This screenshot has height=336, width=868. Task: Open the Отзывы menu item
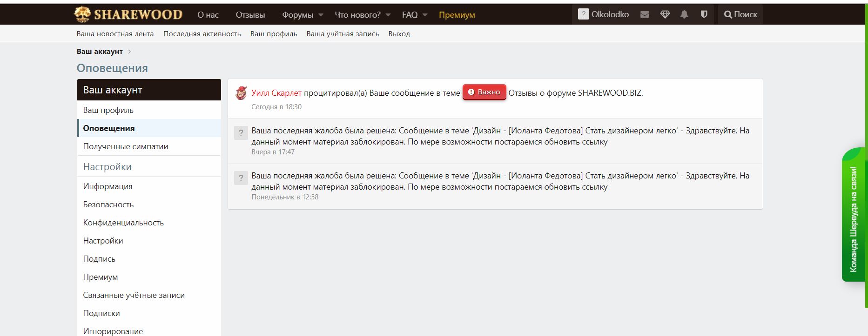[250, 15]
